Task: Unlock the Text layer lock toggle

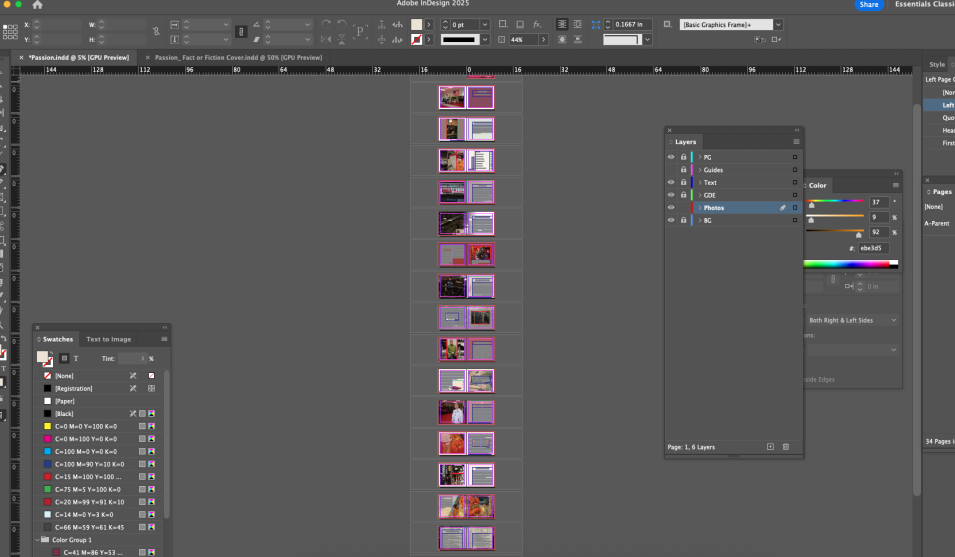Action: coord(684,183)
